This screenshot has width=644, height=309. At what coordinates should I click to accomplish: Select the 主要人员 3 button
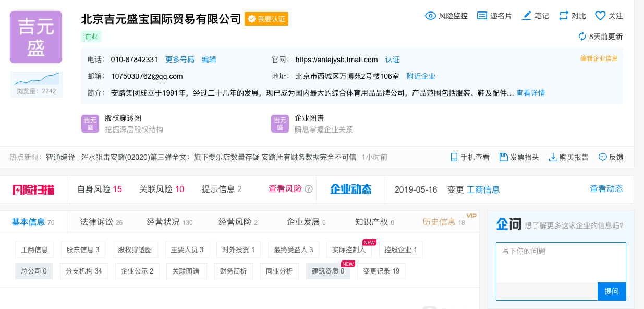(187, 250)
